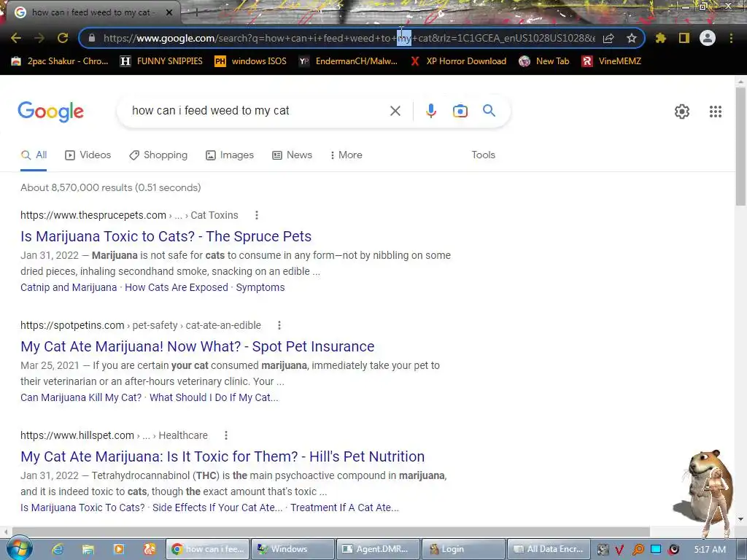Open the 'EndermanCH/Malw...' bookmark
Viewport: 747px width, 560px height.
pyautogui.click(x=348, y=61)
